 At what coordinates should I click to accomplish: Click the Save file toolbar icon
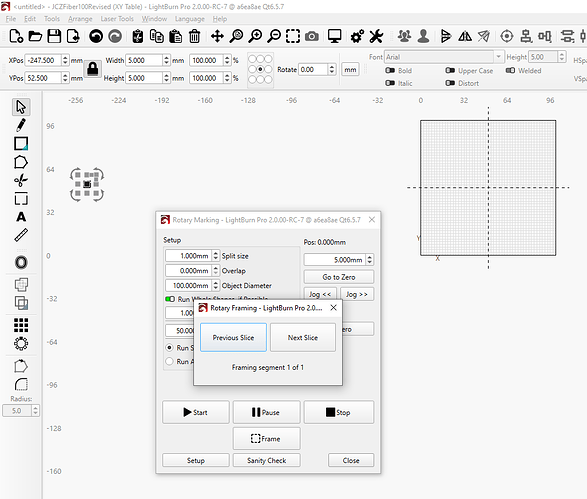tap(54, 36)
